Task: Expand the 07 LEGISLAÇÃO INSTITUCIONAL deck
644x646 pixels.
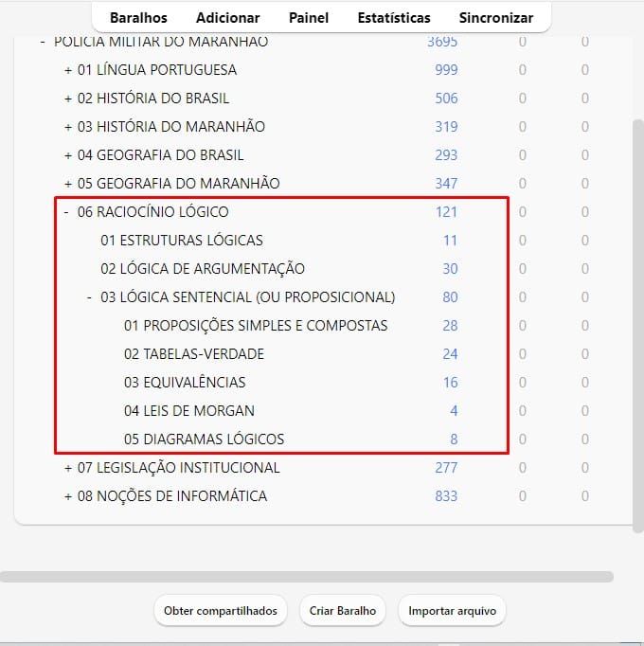Action: tap(68, 469)
